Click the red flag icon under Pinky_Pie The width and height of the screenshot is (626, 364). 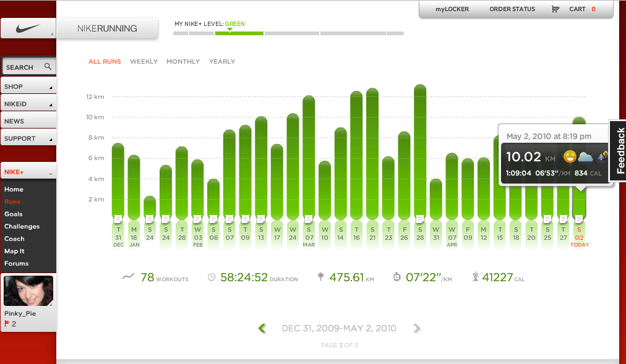pos(7,323)
